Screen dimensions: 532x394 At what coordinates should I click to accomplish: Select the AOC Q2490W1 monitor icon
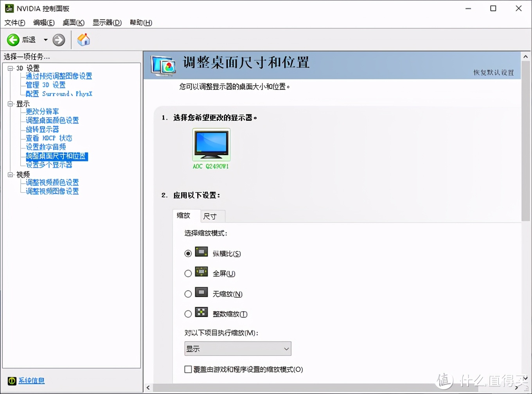[x=211, y=145]
